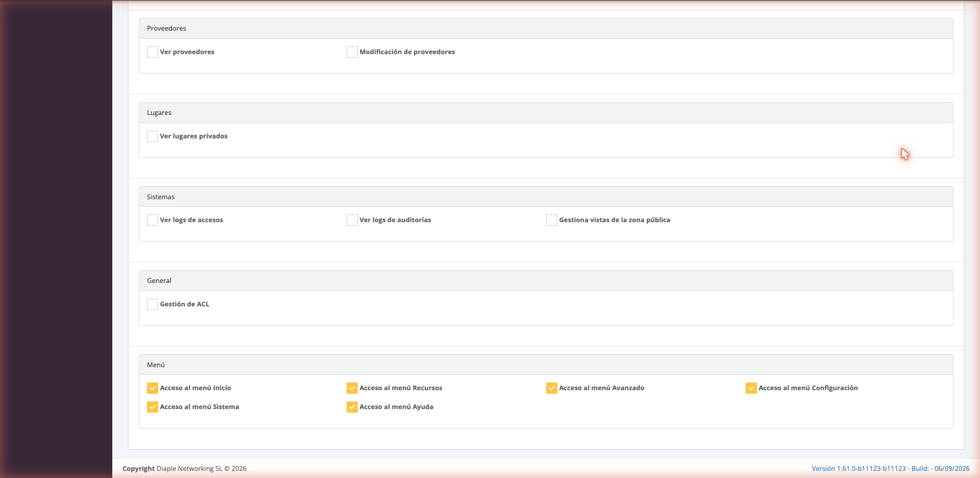
Task: Click the Copyright Diaple Networking text
Action: point(184,469)
